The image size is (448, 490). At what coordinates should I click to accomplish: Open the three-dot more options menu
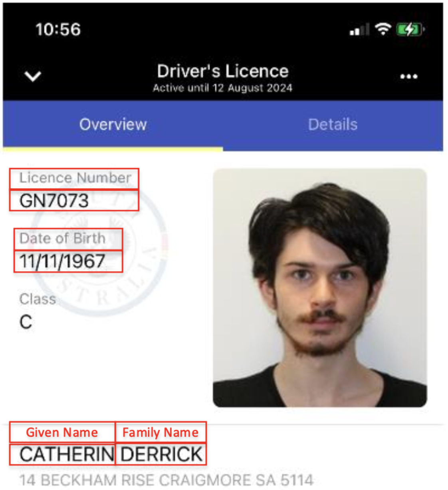[409, 76]
